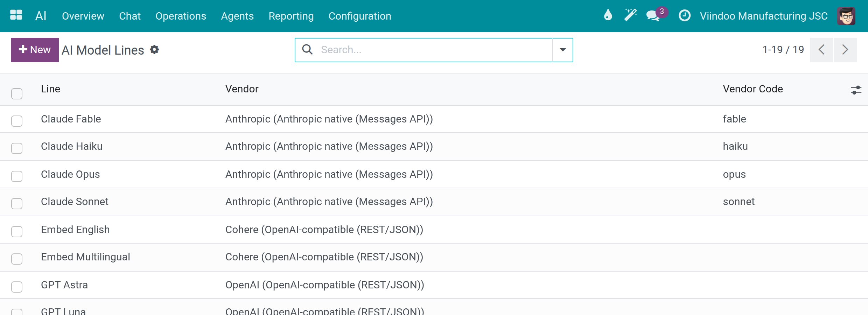The image size is (868, 315).
Task: Open the Overview menu
Action: 83,16
